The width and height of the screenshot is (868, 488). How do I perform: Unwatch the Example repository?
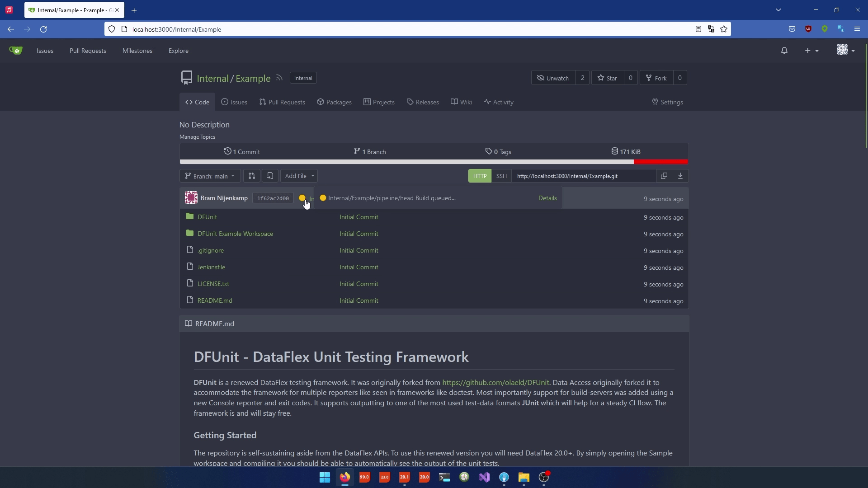(x=553, y=78)
